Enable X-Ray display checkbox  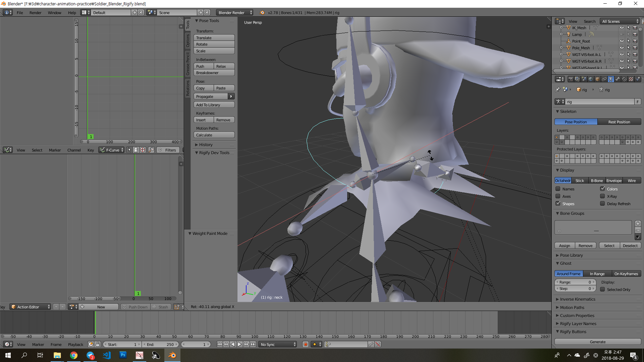[x=603, y=196]
